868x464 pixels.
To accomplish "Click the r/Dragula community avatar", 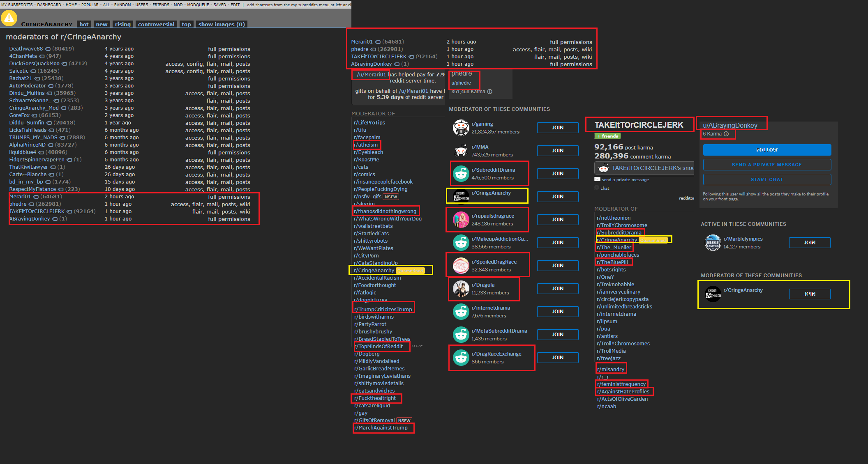I will 461,289.
